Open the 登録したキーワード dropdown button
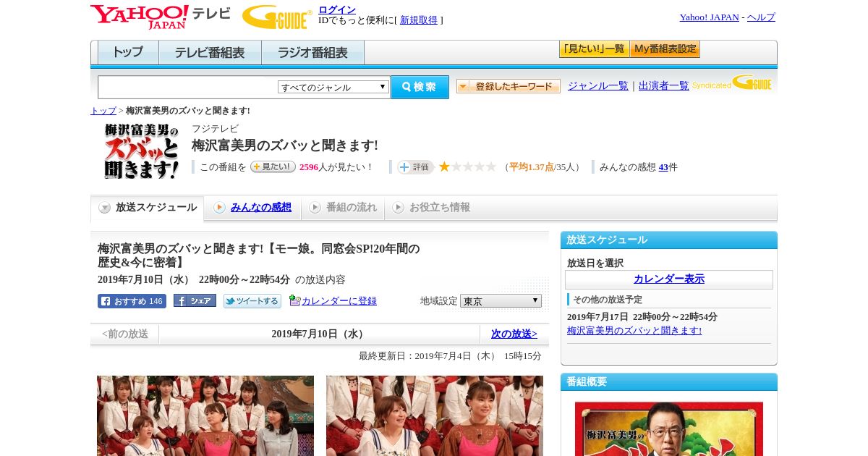Viewport: 868px width, 456px height. coord(509,86)
